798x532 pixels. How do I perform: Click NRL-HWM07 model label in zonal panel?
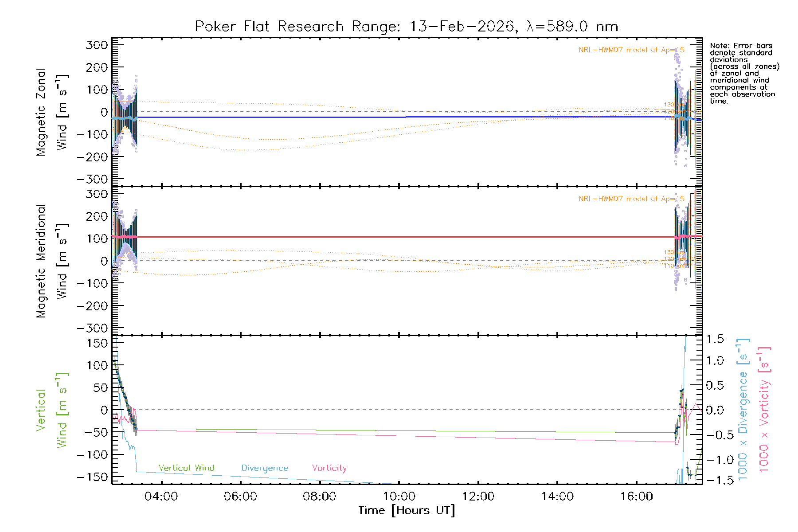[x=631, y=50]
